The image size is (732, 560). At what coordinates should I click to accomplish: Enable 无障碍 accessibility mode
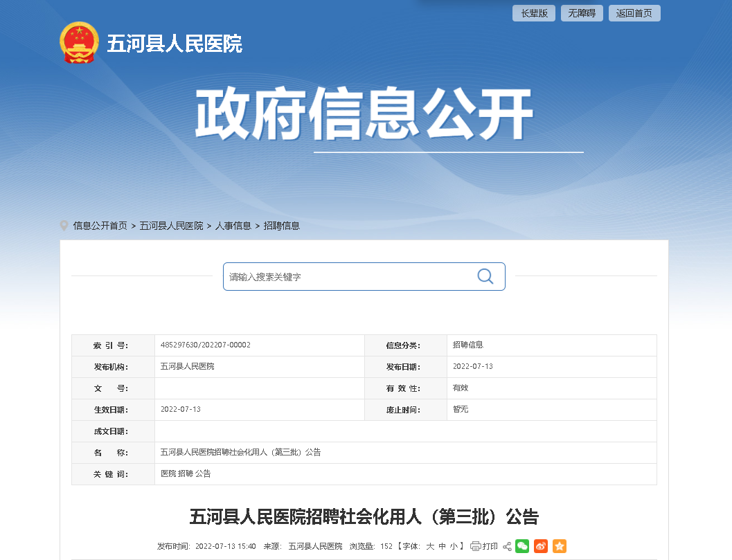coord(582,13)
